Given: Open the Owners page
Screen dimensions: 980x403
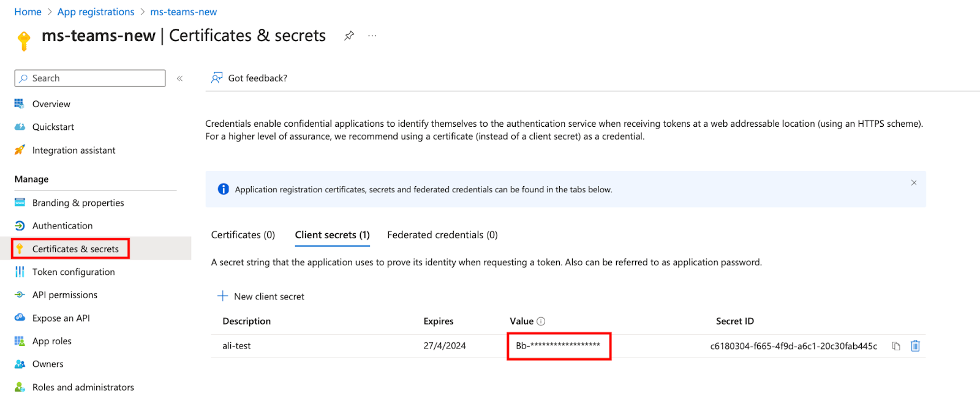Looking at the screenshot, I should pyautogui.click(x=48, y=364).
